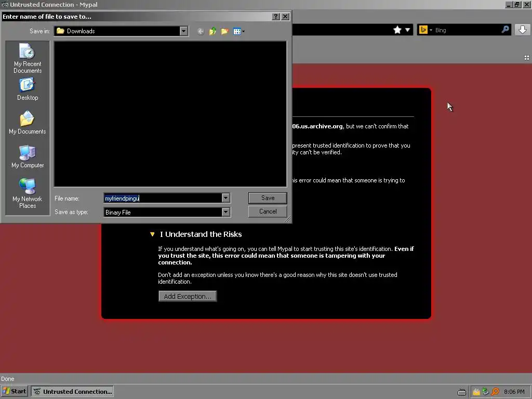532x399 pixels.
Task: Click the tab groups grid icon
Action: coord(527,58)
